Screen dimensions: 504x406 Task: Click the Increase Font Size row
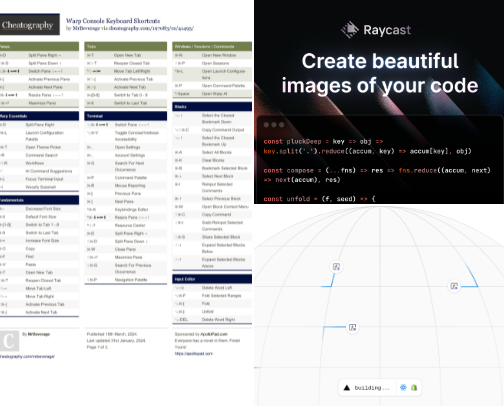pyautogui.click(x=39, y=240)
